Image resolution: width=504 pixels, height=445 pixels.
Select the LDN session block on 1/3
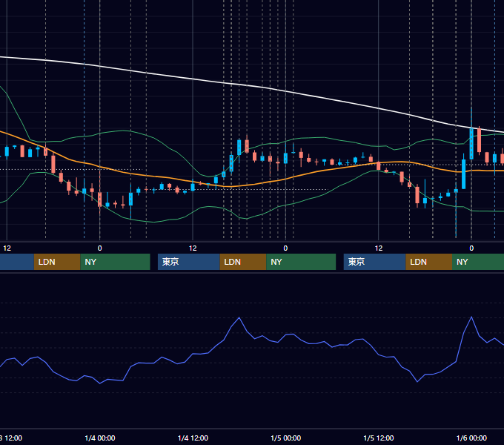click(57, 262)
